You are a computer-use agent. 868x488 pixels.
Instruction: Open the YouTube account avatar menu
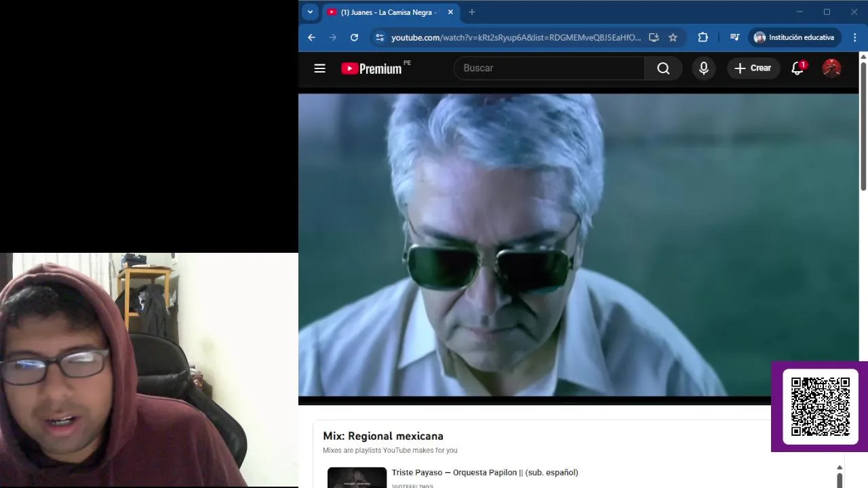coord(831,68)
